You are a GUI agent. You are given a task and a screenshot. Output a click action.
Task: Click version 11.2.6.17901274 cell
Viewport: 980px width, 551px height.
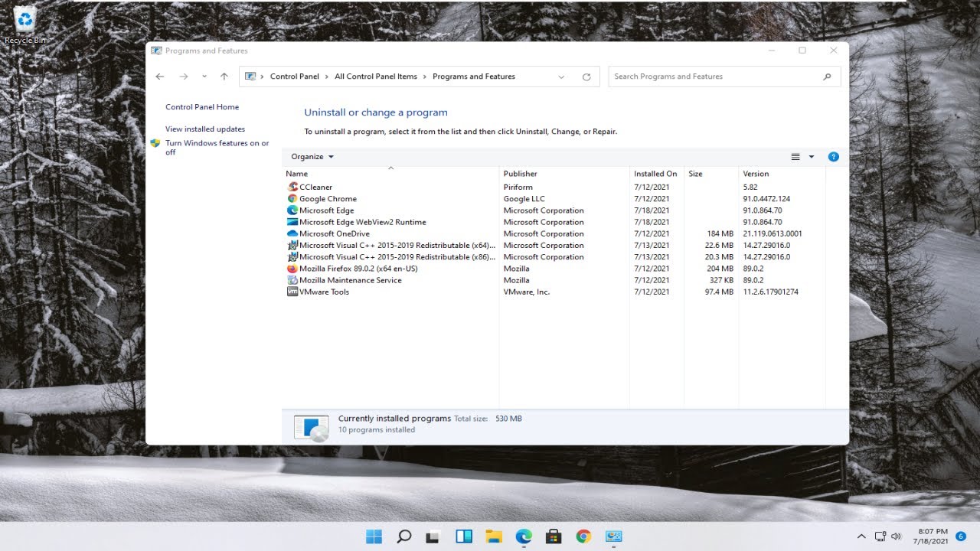[771, 292]
